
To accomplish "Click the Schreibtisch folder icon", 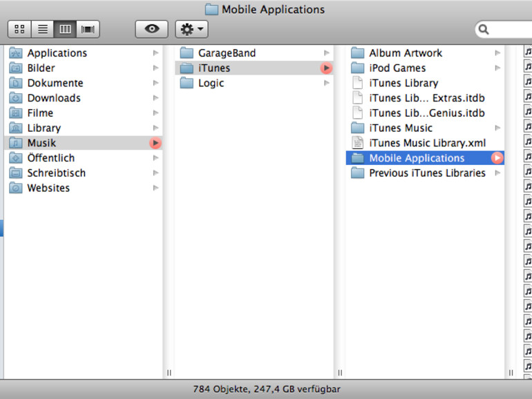I will pos(16,173).
